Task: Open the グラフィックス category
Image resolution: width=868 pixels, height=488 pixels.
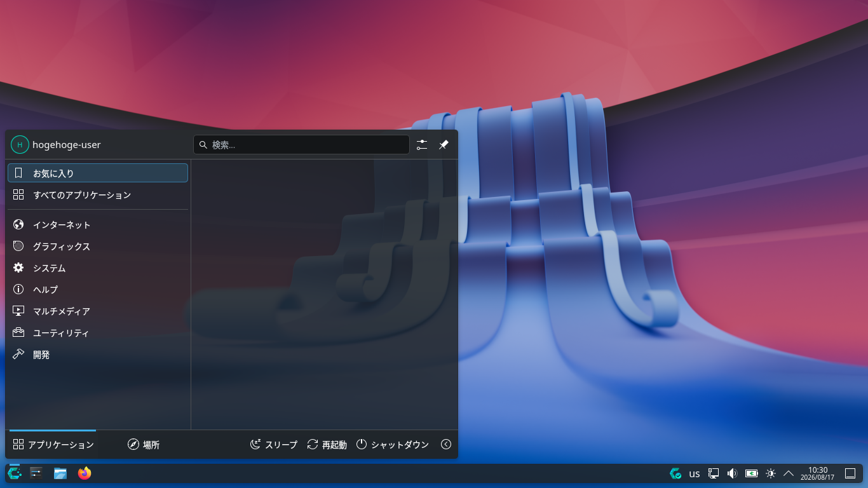Action: 98,247
